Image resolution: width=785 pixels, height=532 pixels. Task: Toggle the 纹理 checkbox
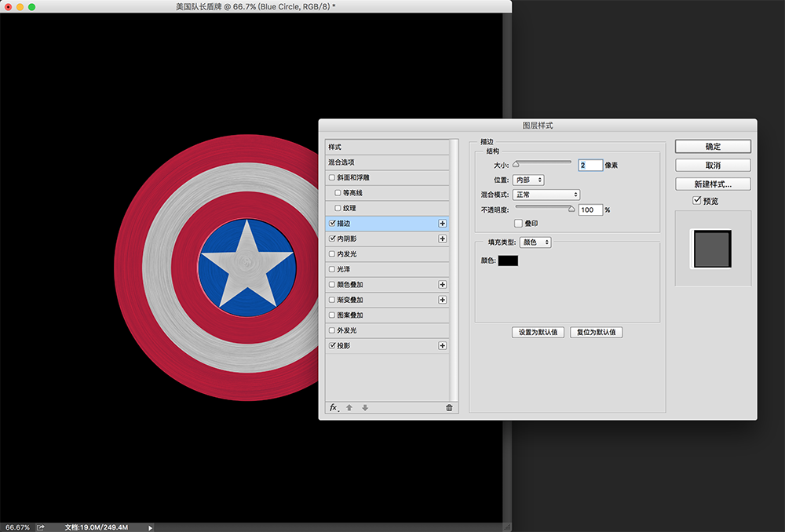click(x=338, y=208)
